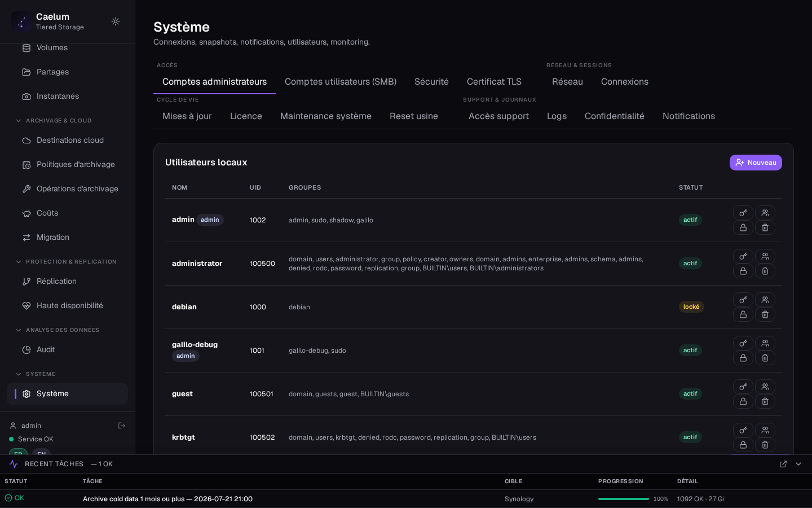Click the 100% progress bar of archive task
Screen dimensions: 812x508
[x=624, y=499]
